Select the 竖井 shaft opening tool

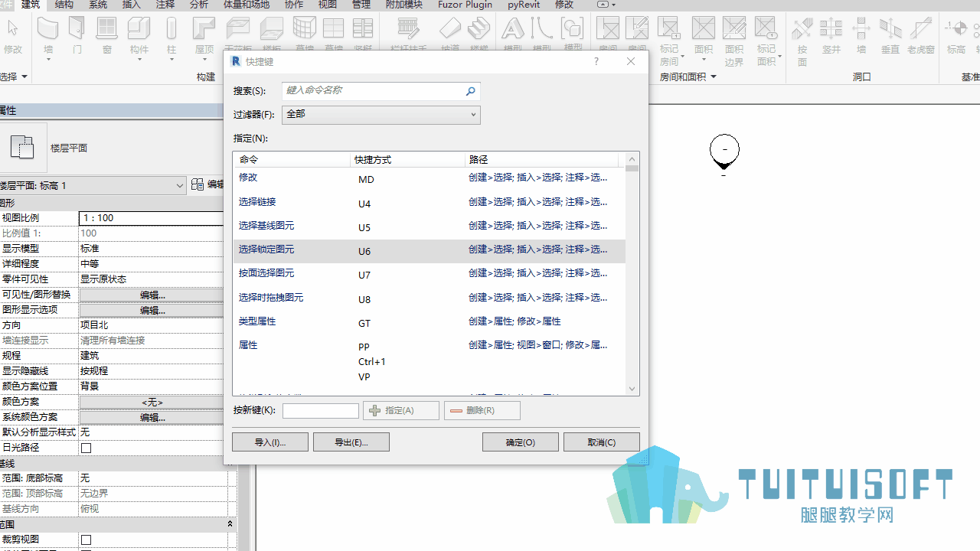(831, 35)
